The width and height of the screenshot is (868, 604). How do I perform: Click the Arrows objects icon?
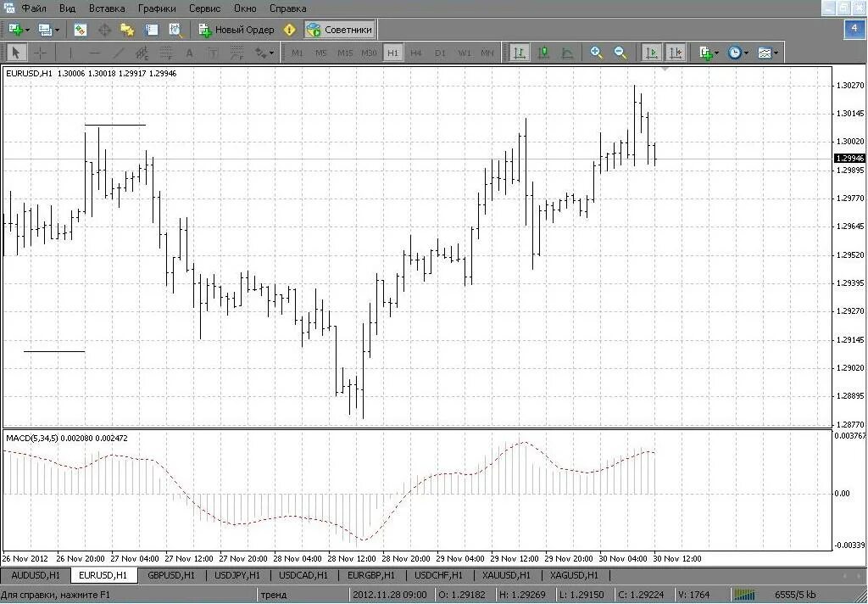point(260,53)
